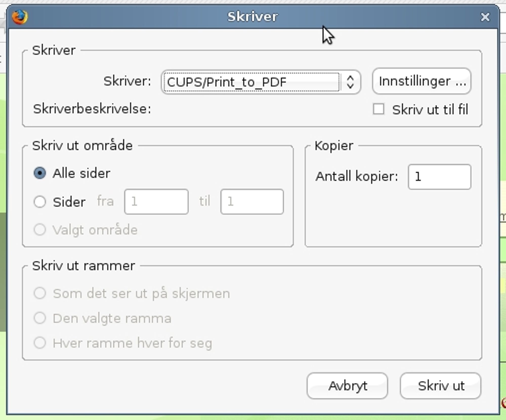
Task: Click the Firefox icon in title bar
Action: coord(20,17)
